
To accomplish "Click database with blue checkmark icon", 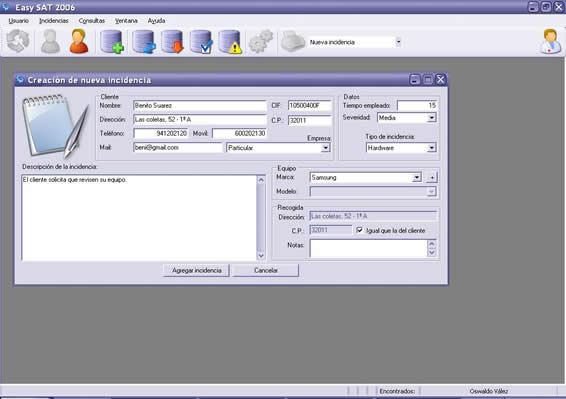I will pyautogui.click(x=201, y=42).
